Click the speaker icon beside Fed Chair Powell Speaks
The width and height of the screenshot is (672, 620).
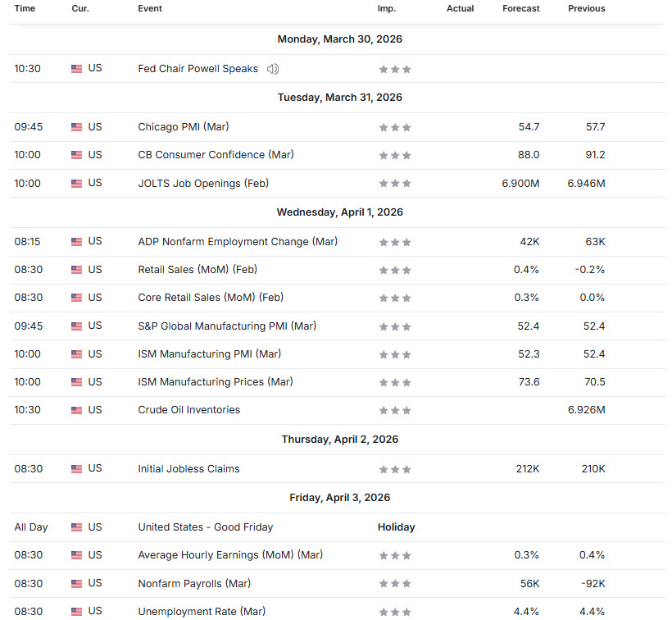pos(273,69)
